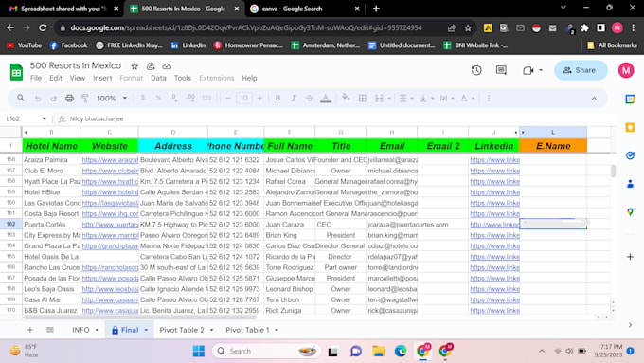The height and width of the screenshot is (363, 644).
Task: Open Google Keep side panel icon
Action: [630, 127]
